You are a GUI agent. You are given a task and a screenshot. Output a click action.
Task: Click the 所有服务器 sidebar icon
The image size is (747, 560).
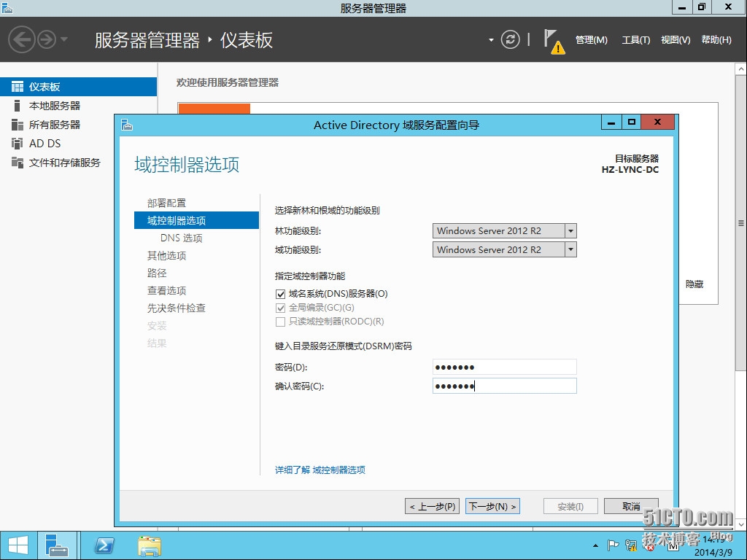18,125
